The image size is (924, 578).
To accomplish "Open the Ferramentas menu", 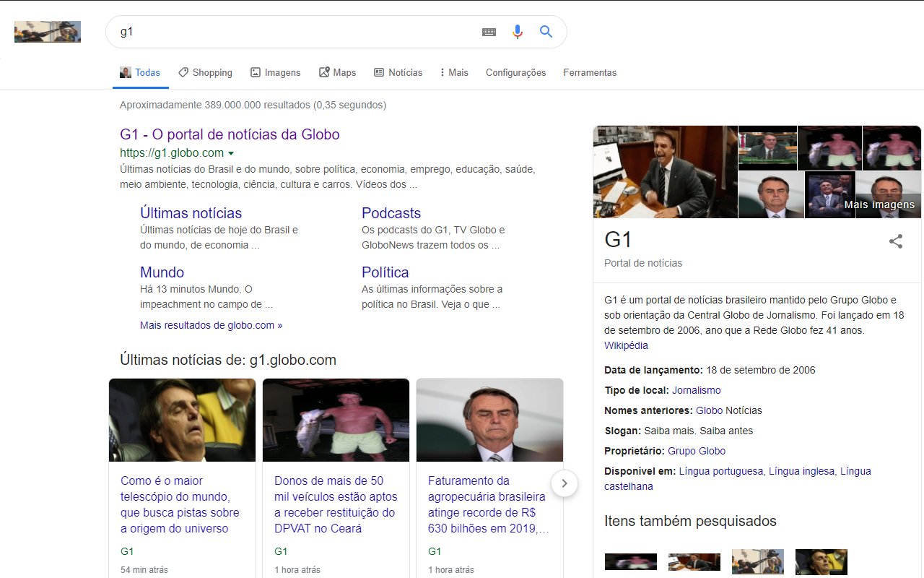I will click(590, 72).
